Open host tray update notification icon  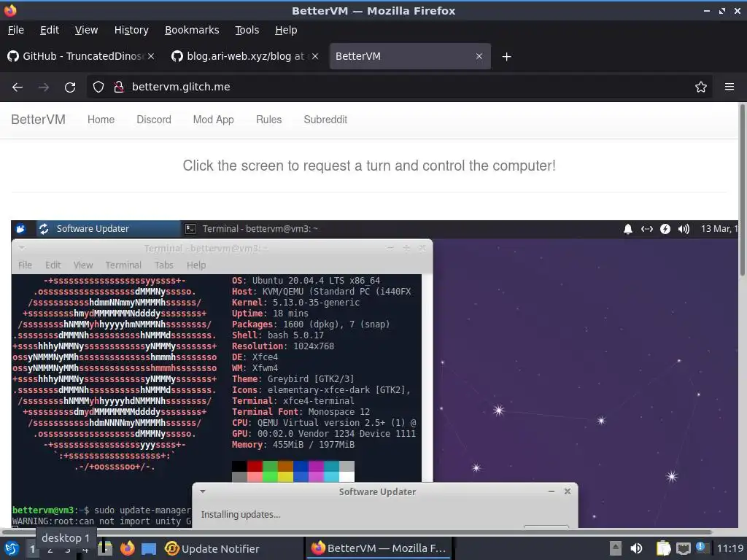(700, 546)
